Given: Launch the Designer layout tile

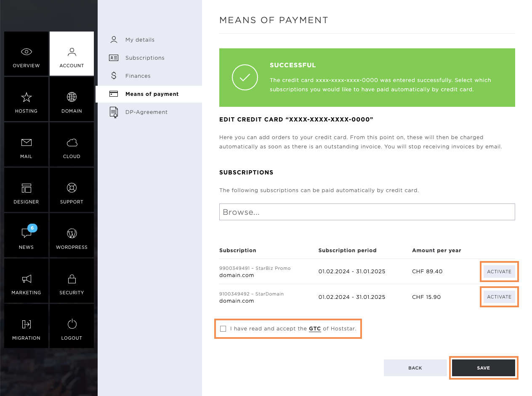Looking at the screenshot, I should tap(26, 190).
